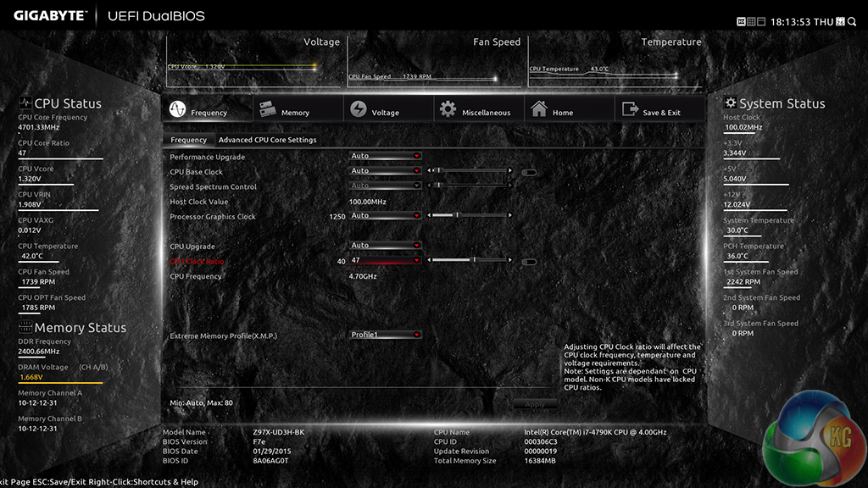Viewport: 868px width, 488px height.
Task: Open the CPU Clock Ratio dropdown
Action: [385, 260]
